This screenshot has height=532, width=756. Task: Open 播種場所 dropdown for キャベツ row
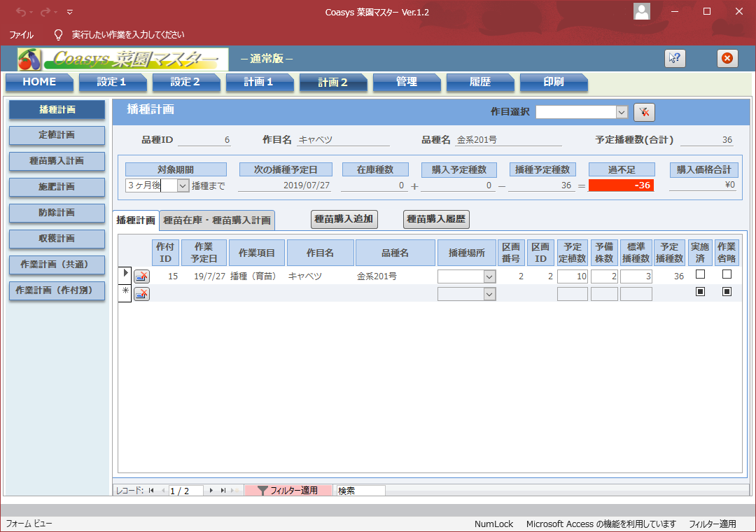coord(489,276)
